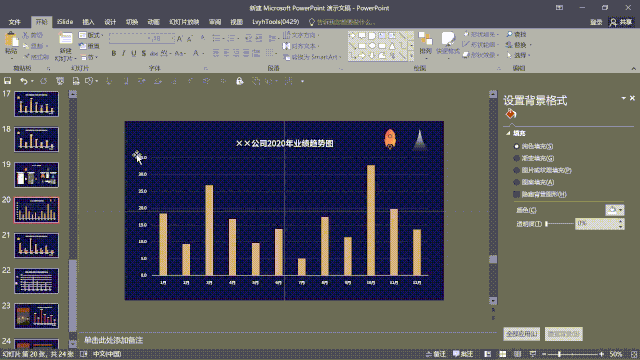The image size is (640, 360).
Task: Click Increase Font Size icon
Action: tap(180, 39)
